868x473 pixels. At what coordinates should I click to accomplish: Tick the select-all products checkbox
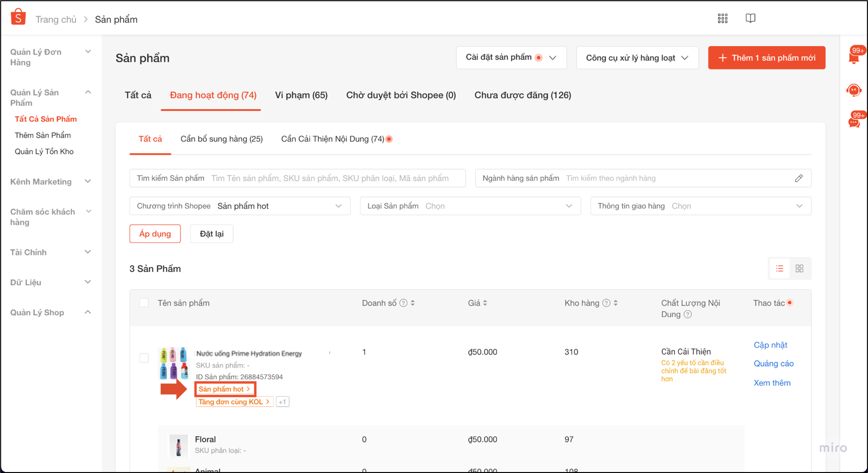(144, 303)
